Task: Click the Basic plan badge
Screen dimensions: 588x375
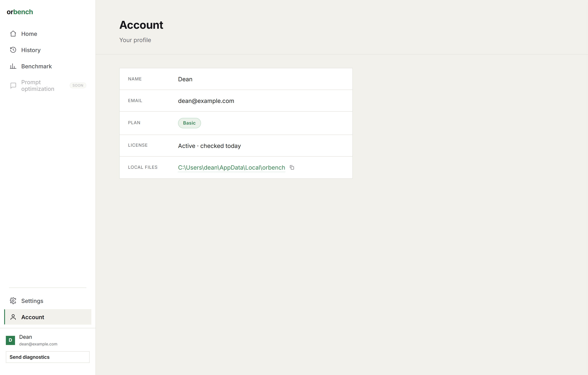Action: coord(189,123)
